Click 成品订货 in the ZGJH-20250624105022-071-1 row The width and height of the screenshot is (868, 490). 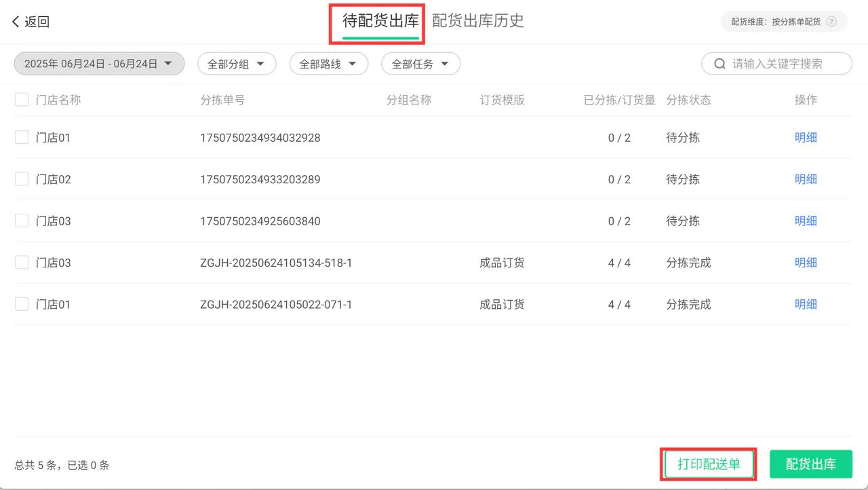502,304
